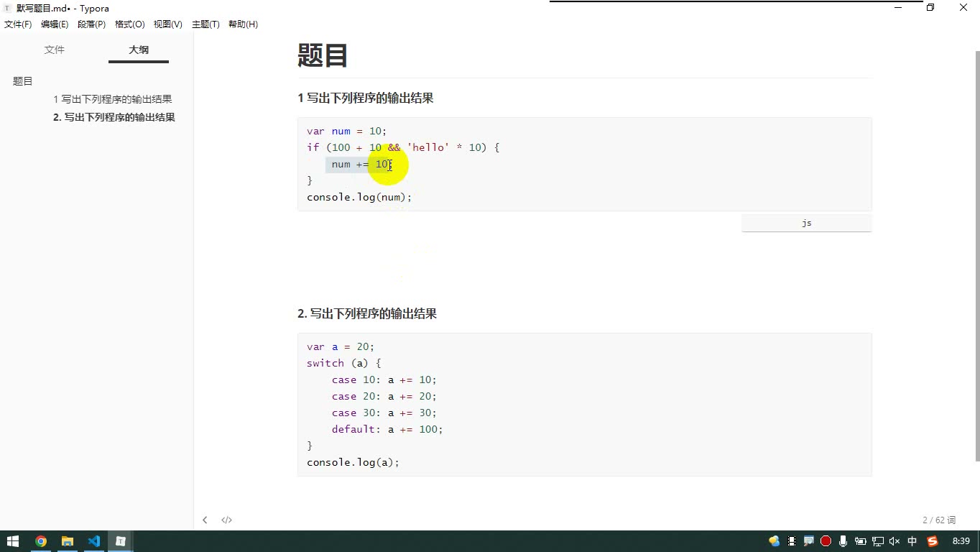This screenshot has height=552, width=980.
Task: Click heading 1 写出下列程序的输出结果 in document
Action: (366, 98)
